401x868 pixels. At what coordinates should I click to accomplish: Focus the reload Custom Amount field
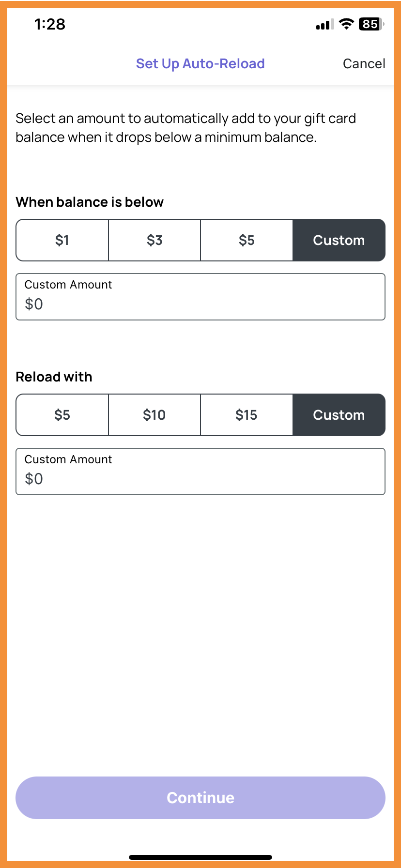point(200,472)
